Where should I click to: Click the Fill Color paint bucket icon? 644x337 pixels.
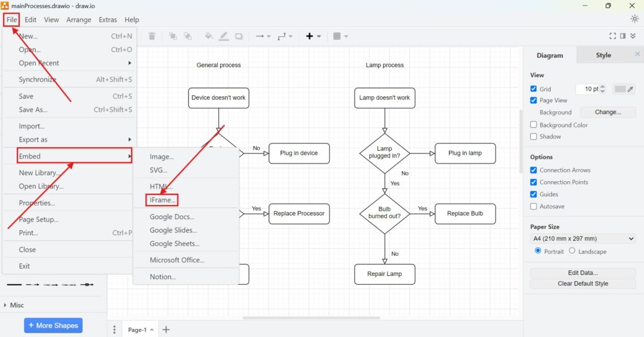click(209, 36)
